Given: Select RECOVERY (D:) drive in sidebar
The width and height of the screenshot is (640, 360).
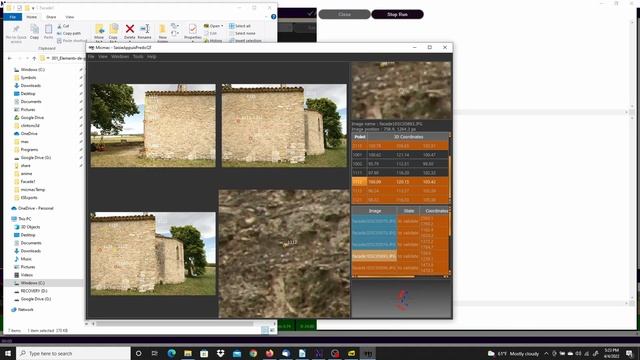Looking at the screenshot, I should (33, 291).
